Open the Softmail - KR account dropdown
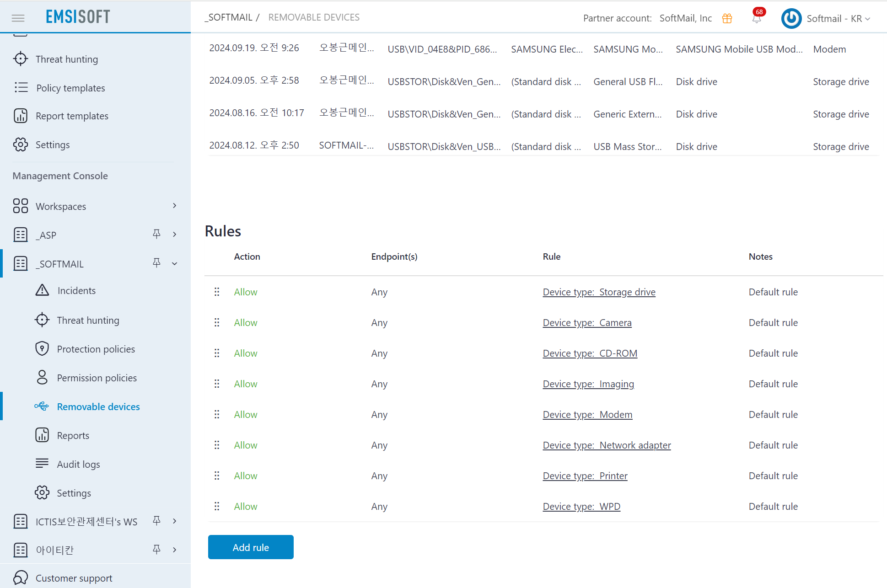Screen dimensions: 887x588 click(x=838, y=18)
